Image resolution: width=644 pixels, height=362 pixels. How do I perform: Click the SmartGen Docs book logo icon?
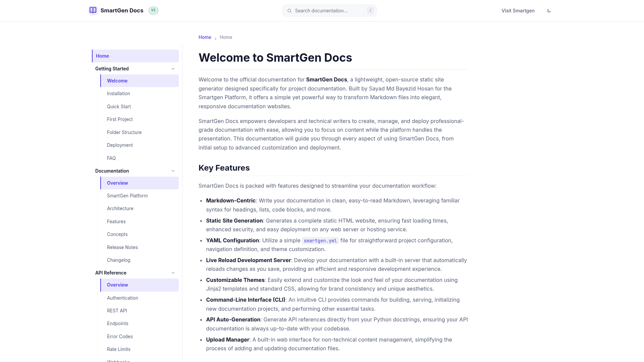93,10
